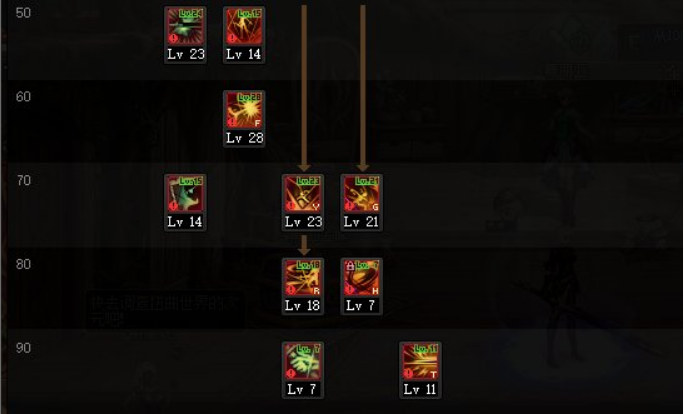Click short arrow between V and R skills

tap(304, 246)
